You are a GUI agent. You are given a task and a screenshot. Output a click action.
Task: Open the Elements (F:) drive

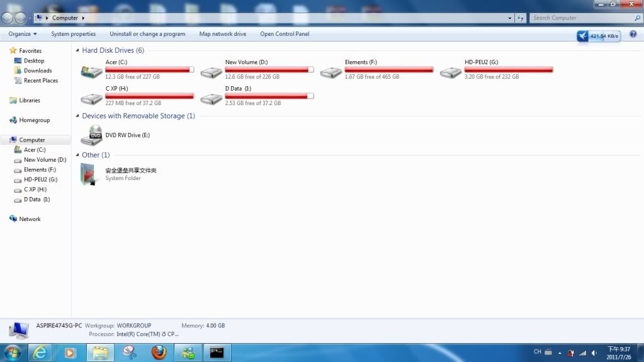[x=331, y=72]
